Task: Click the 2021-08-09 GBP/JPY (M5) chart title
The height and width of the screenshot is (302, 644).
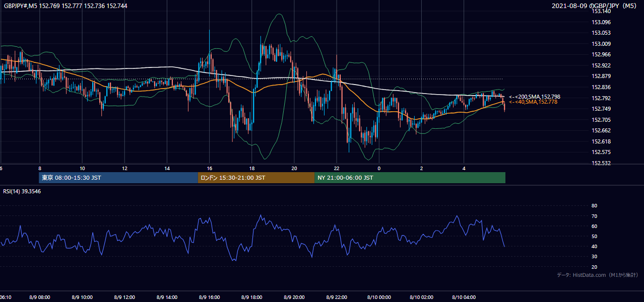Action: click(x=594, y=6)
